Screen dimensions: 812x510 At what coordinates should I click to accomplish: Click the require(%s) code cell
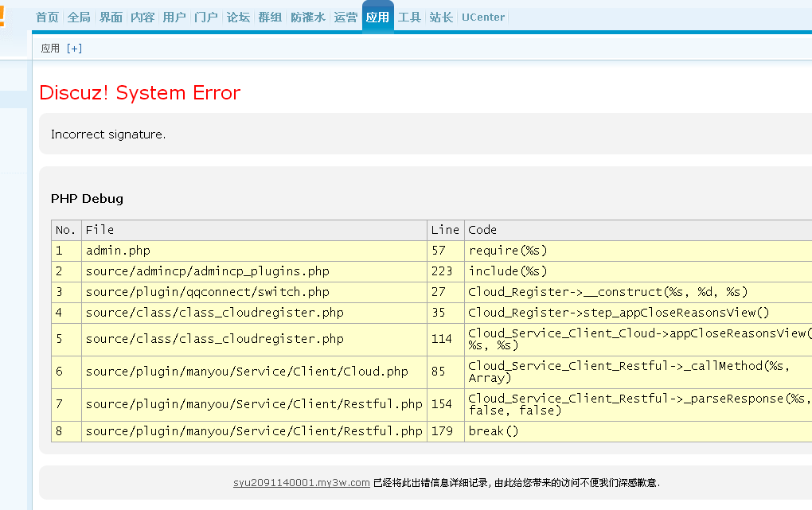(638, 251)
